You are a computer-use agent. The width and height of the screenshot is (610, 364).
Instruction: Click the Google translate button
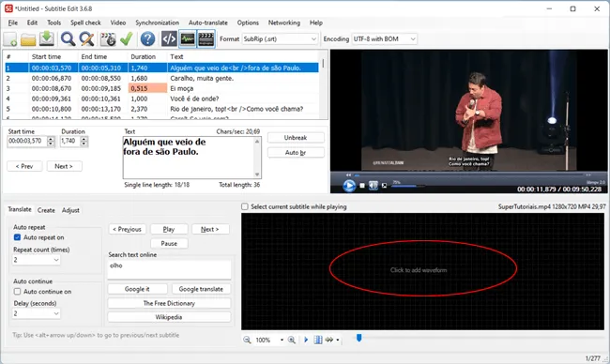tap(201, 289)
